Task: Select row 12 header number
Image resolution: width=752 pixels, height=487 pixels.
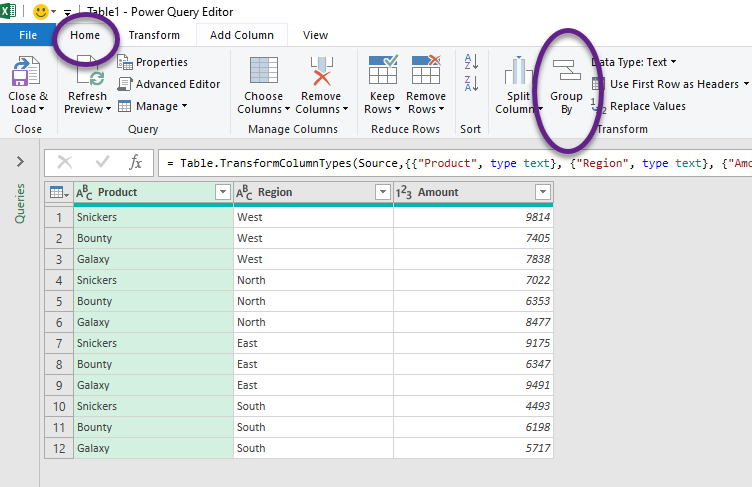Action: (x=59, y=448)
